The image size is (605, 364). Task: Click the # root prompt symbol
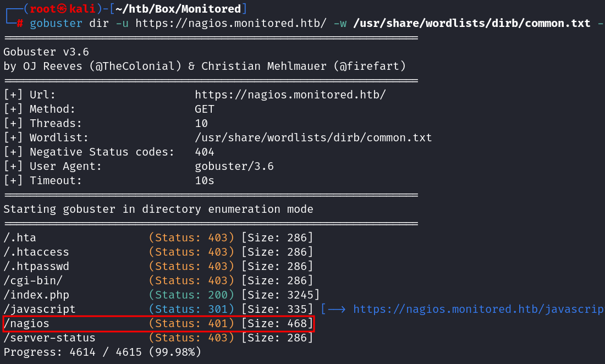[20, 24]
